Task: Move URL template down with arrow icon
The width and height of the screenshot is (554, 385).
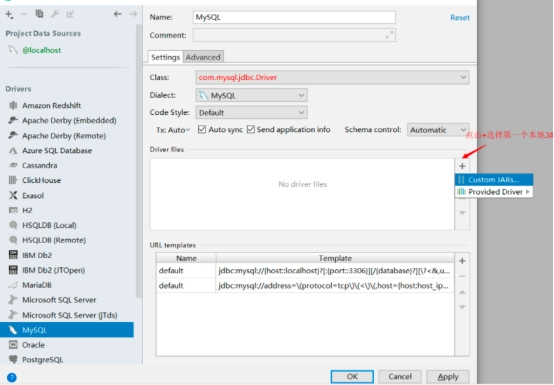Action: [462, 307]
